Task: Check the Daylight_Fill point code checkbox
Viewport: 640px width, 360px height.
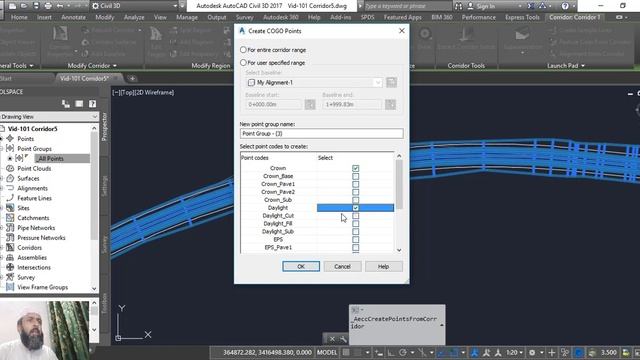Action: tap(356, 224)
